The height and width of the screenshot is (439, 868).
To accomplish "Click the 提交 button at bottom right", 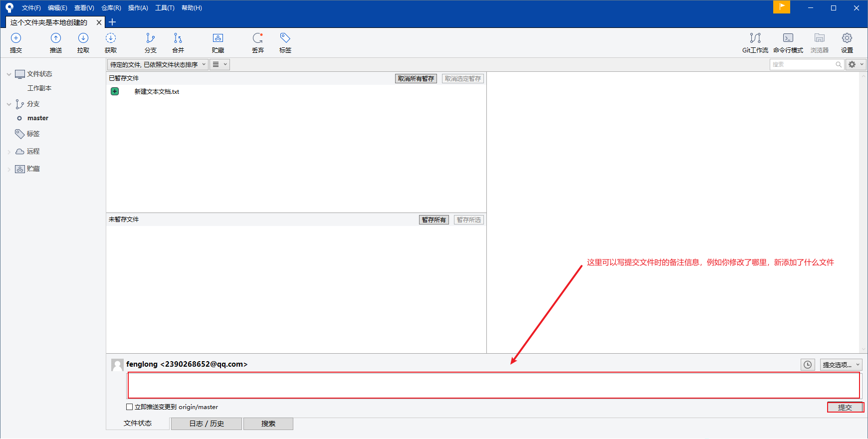I will click(x=845, y=408).
